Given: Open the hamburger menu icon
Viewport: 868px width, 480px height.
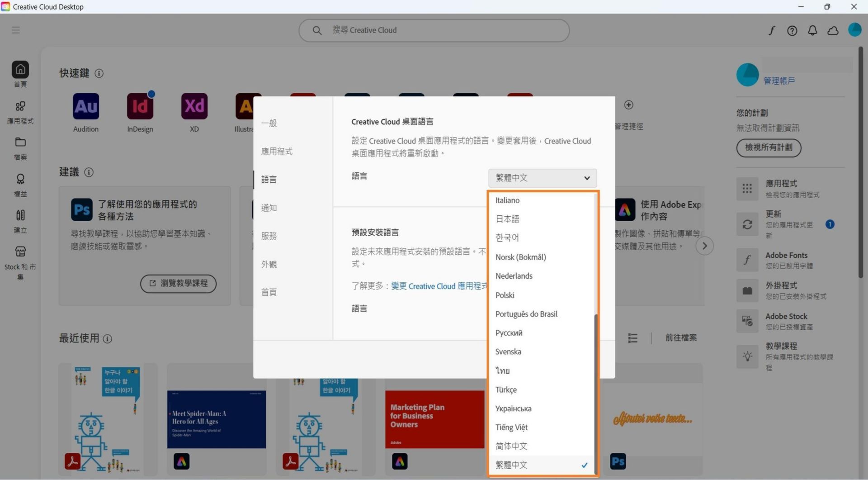Looking at the screenshot, I should click(x=16, y=30).
